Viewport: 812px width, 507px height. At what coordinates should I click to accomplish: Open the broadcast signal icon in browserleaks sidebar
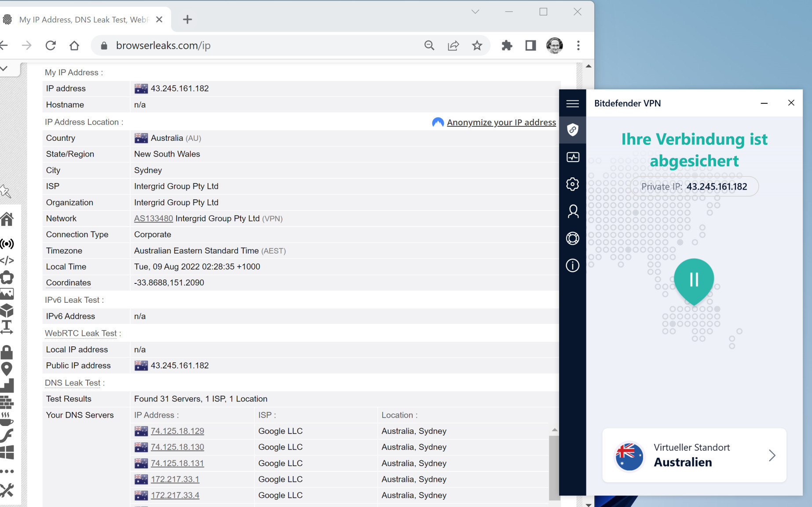(7, 243)
